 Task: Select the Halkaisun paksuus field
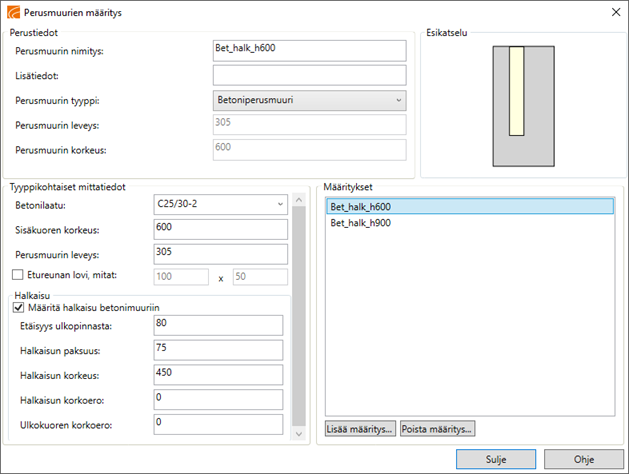219,349
